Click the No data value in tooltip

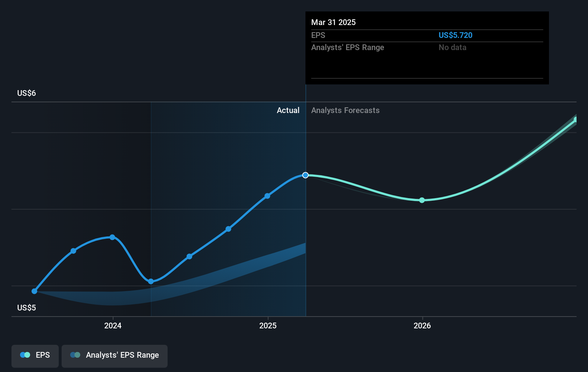pos(453,47)
